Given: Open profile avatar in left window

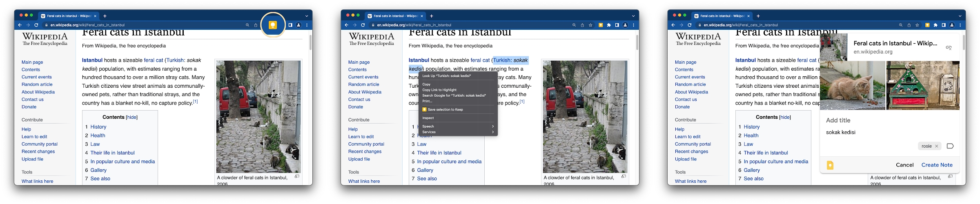Looking at the screenshot, I should tap(298, 25).
